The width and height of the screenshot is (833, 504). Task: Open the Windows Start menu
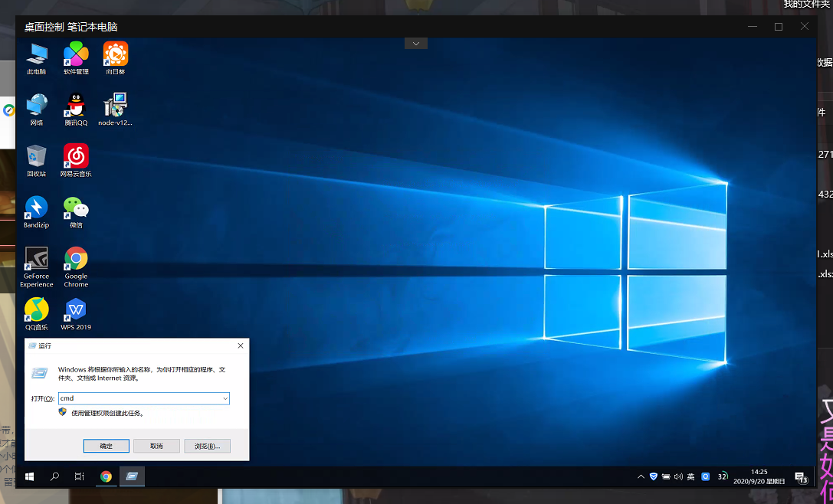pos(29,476)
